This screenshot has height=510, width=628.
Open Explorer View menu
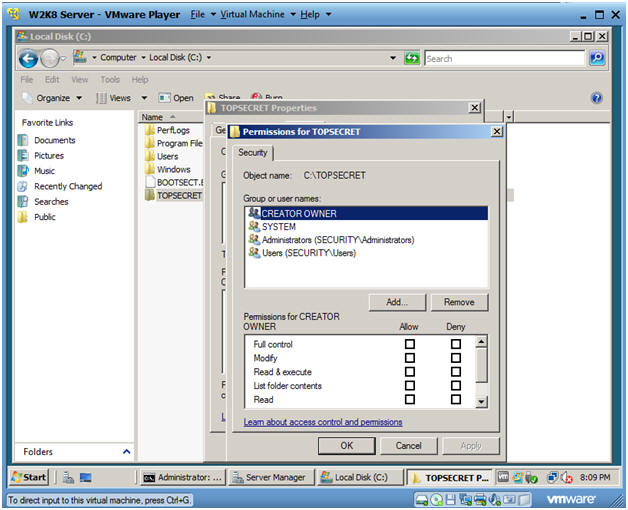pos(80,80)
